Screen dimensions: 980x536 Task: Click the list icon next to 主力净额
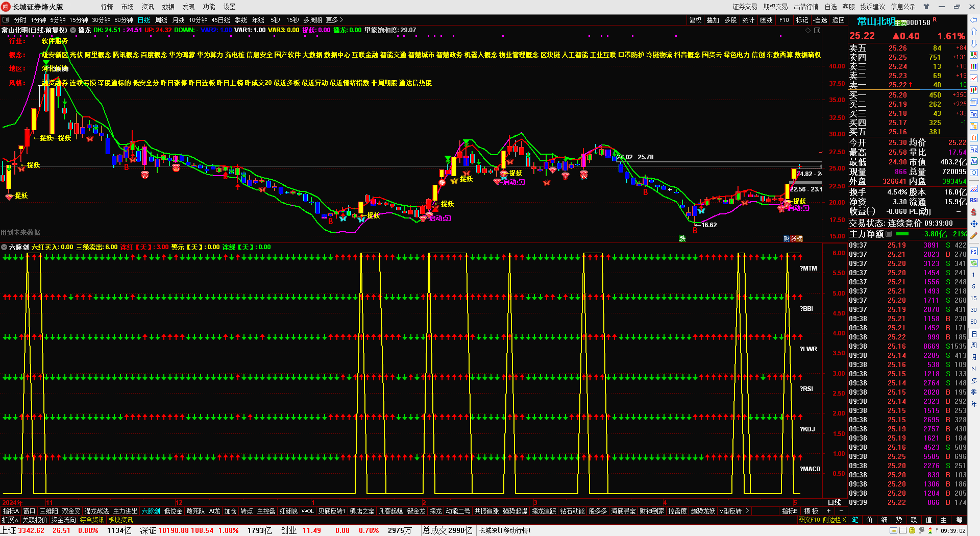pos(889,234)
